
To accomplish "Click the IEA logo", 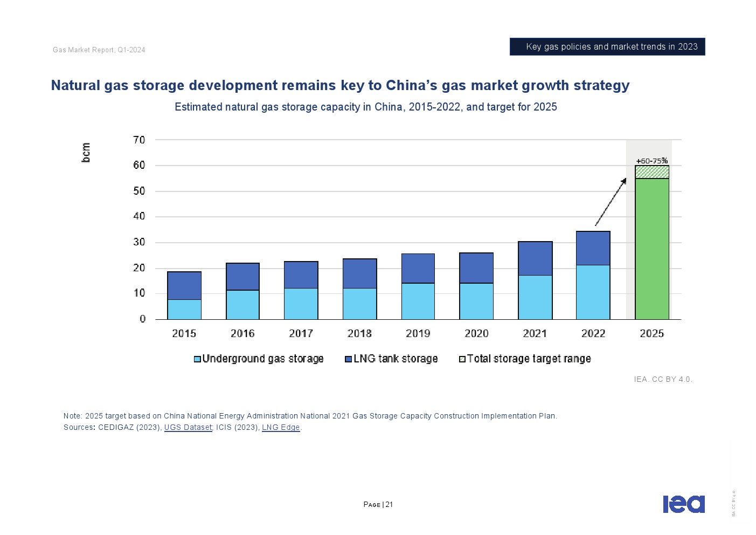I will click(x=683, y=504).
